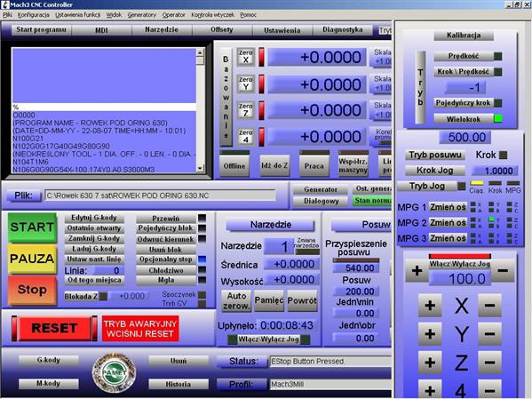Open the Operator menu
This screenshot has height=399, width=532.
pos(174,15)
